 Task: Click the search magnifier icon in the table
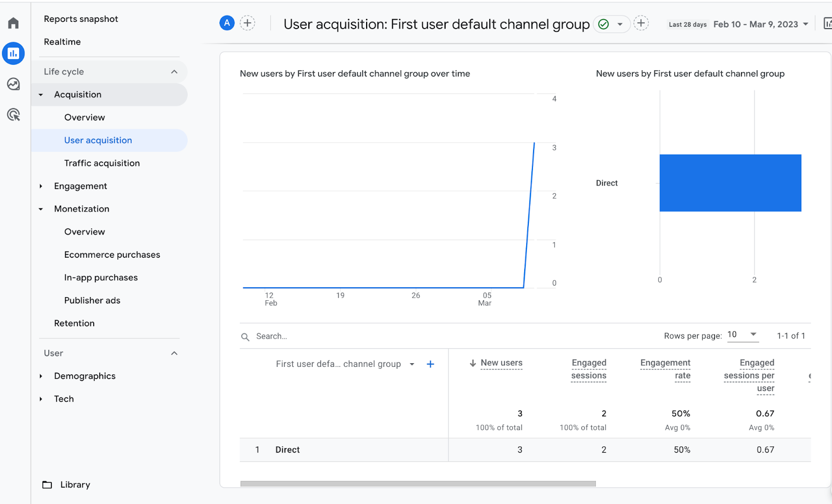pyautogui.click(x=245, y=337)
